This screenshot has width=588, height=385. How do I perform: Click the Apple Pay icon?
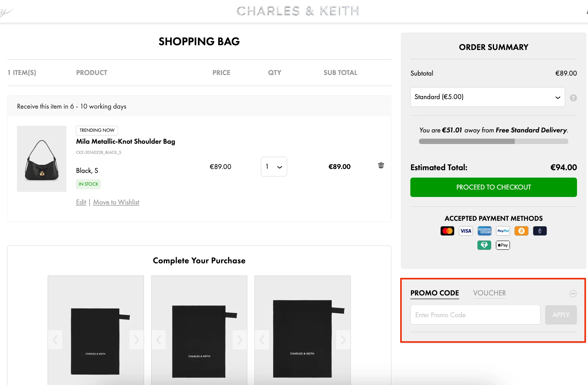tap(502, 245)
